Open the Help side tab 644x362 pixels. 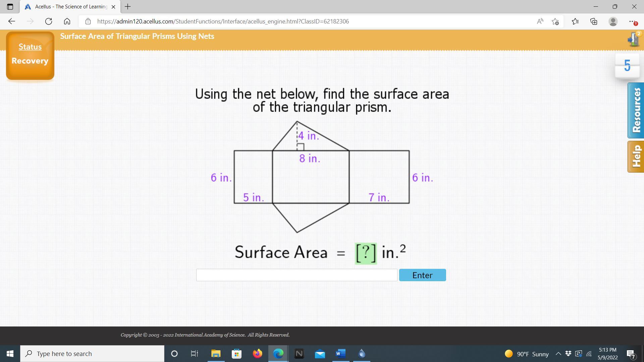(x=636, y=157)
